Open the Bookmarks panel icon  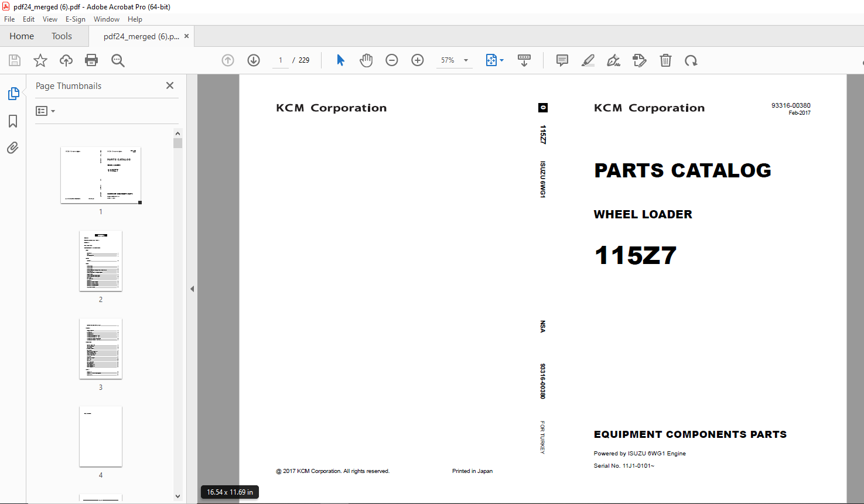pos(13,121)
